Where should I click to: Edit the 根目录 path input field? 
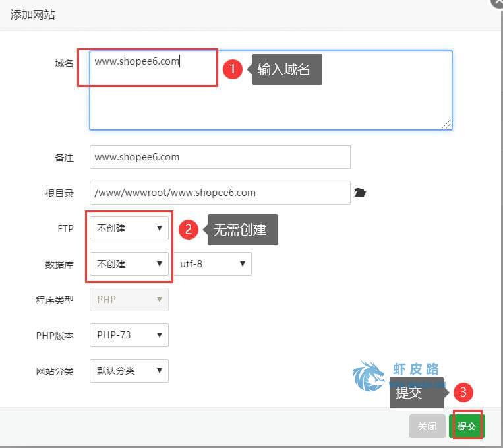220,193
